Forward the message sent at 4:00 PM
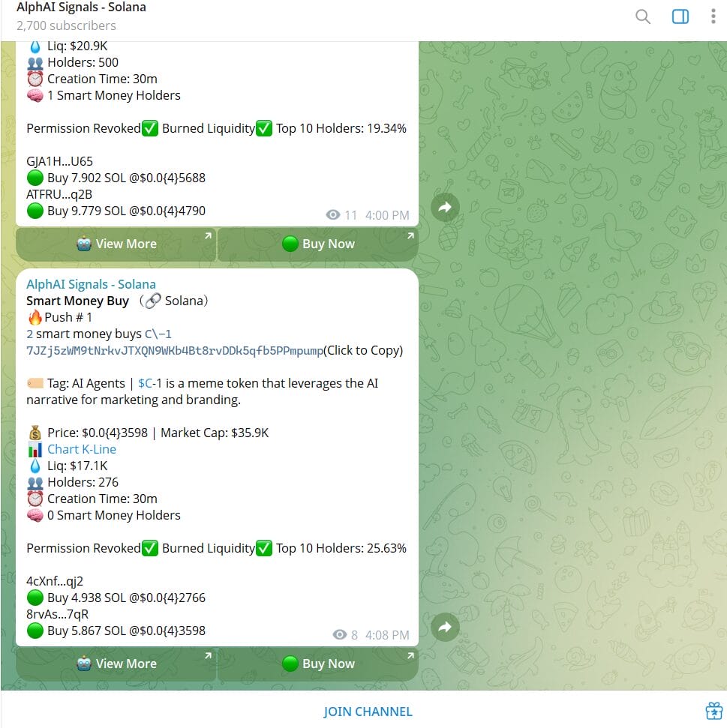 coord(445,207)
